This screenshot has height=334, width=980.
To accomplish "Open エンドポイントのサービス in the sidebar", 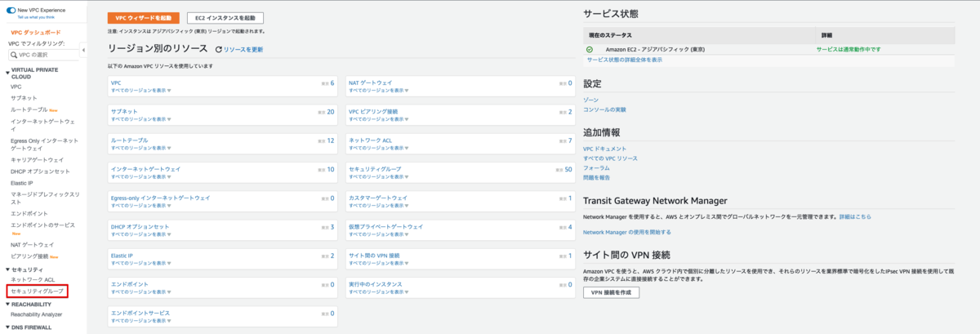I will (42, 225).
